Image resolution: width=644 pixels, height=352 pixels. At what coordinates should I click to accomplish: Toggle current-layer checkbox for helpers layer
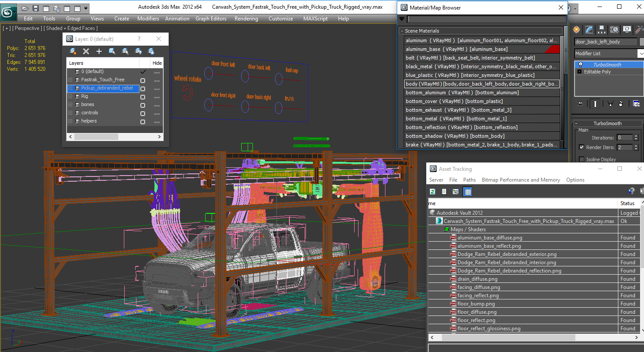point(143,121)
